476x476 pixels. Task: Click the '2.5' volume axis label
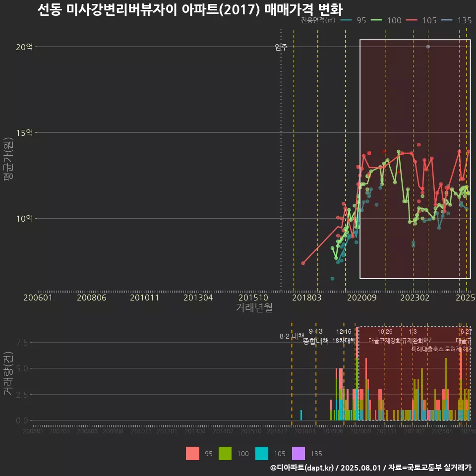pyautogui.click(x=22, y=395)
